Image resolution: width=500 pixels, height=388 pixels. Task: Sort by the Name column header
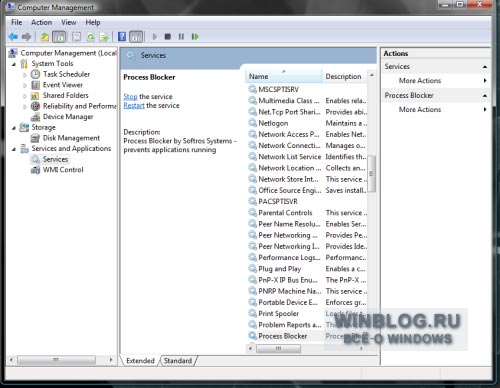click(284, 76)
